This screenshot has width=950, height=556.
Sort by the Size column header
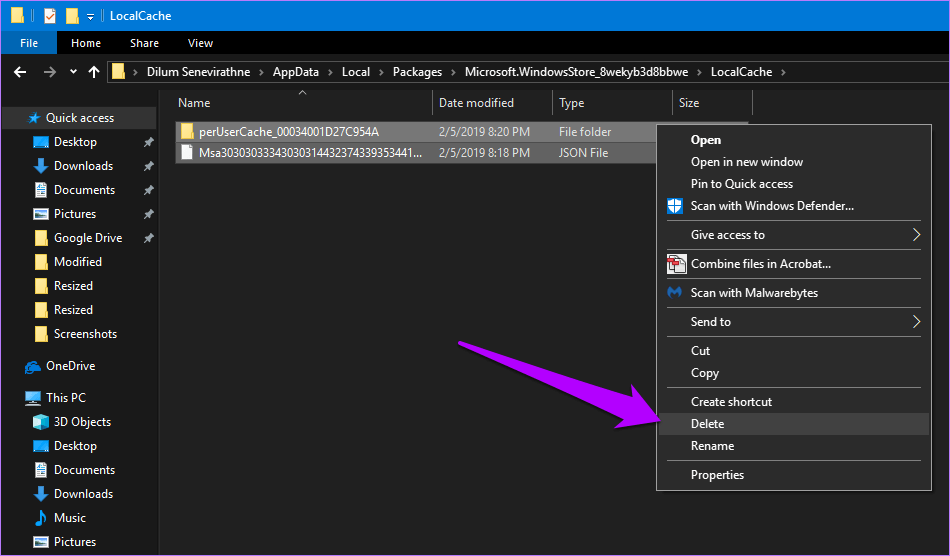pos(712,103)
